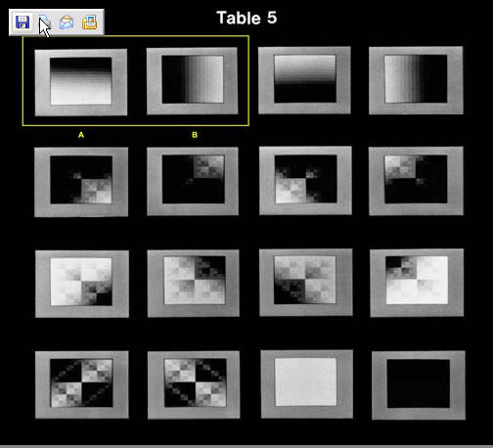Image resolution: width=493 pixels, height=448 pixels.
Task: Click third-row bright thumbnail with dark bottom-right corner
Action: 82,284
